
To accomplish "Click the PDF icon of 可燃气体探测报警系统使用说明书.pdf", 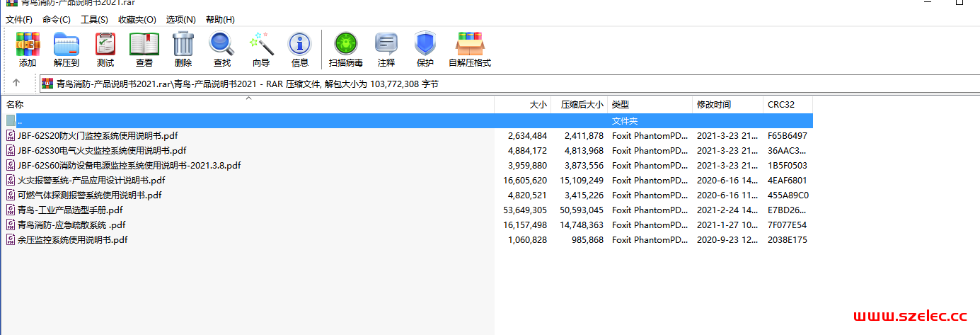I will click(11, 195).
